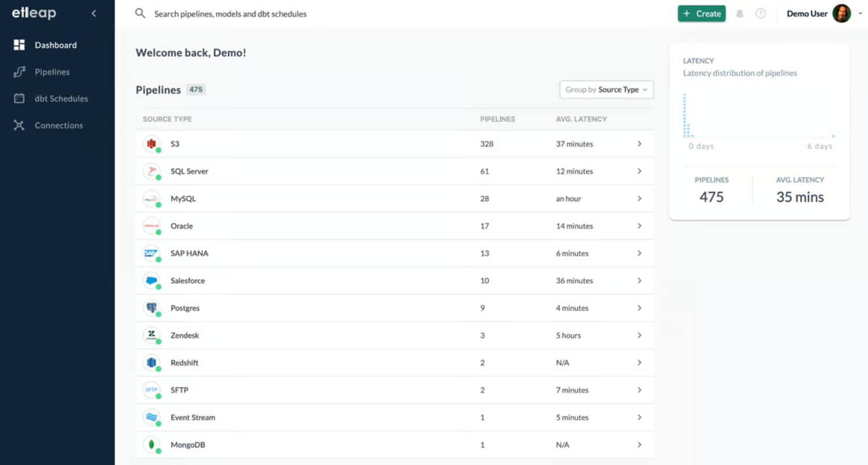Click the Demo User avatar photo
This screenshot has height=465, width=868.
841,13
